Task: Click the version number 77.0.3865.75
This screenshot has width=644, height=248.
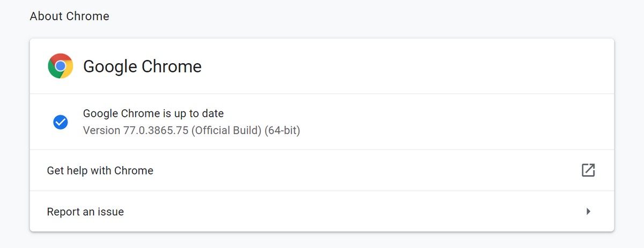Action: 156,130
